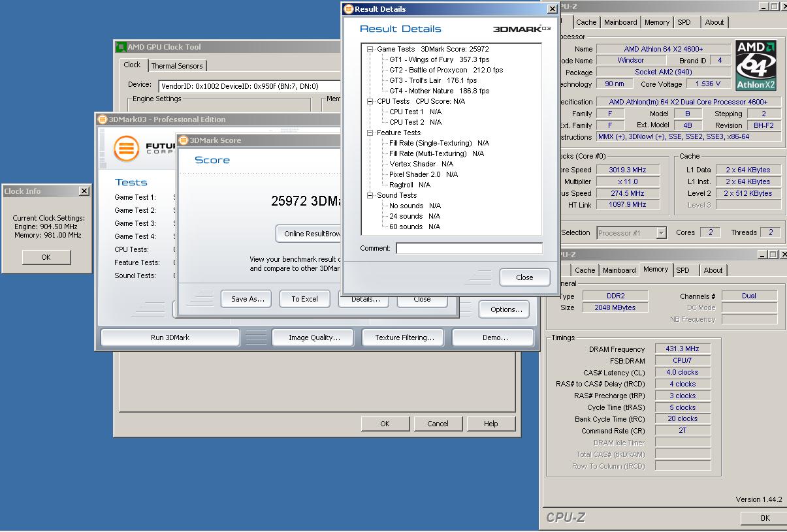Collapse the Sound Tests tree node
This screenshot has height=532, width=787.
tap(370, 195)
